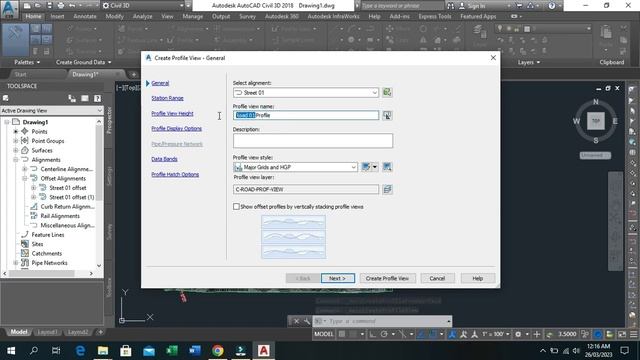Open Excel from the taskbar

tap(172, 351)
